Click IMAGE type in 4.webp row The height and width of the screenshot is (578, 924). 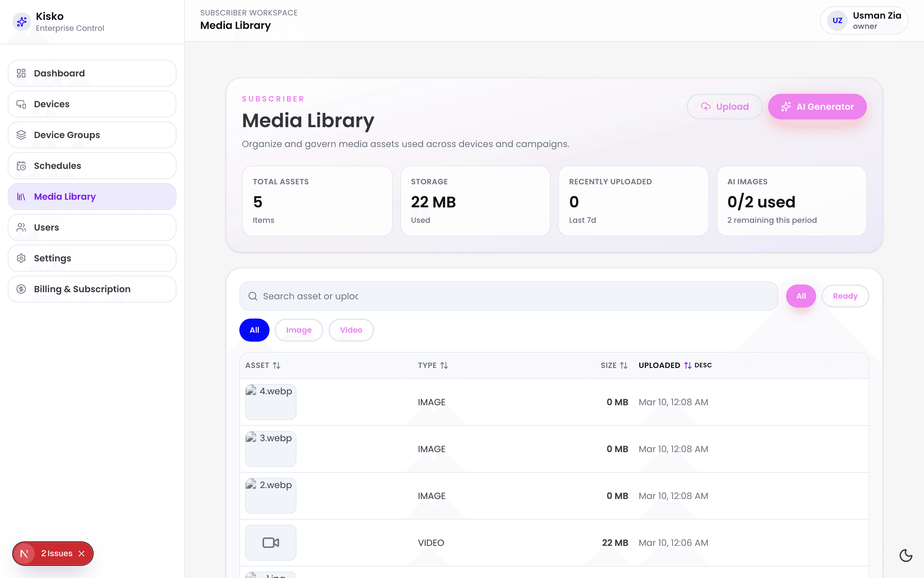tap(432, 402)
